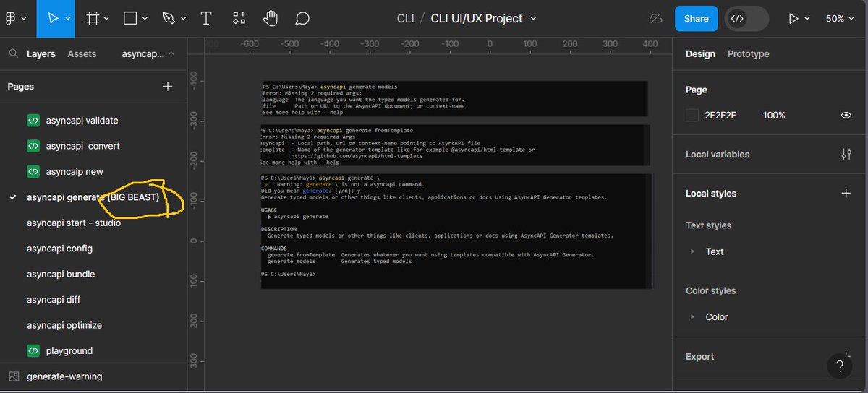This screenshot has height=393, width=868.
Task: Open the Help question mark button
Action: pos(840,365)
